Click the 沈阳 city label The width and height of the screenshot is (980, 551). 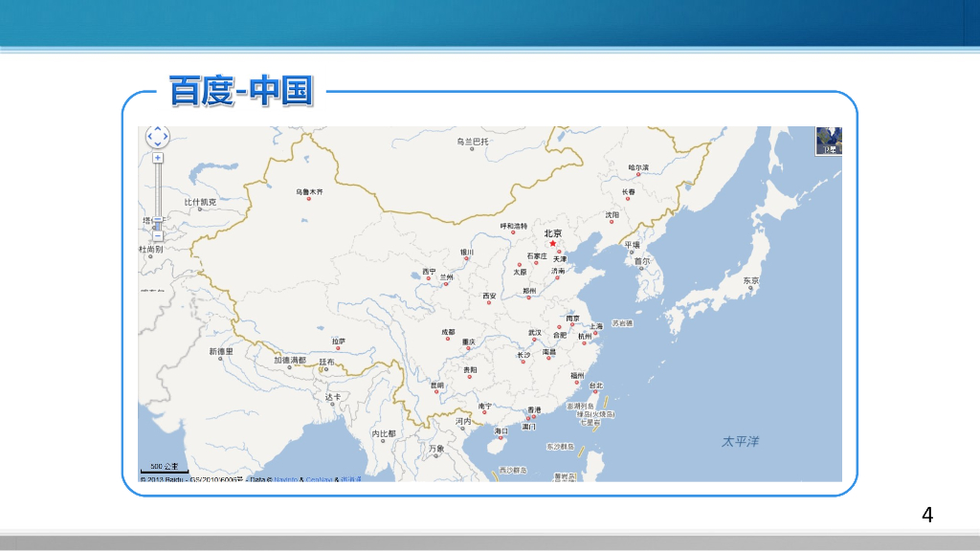point(612,214)
